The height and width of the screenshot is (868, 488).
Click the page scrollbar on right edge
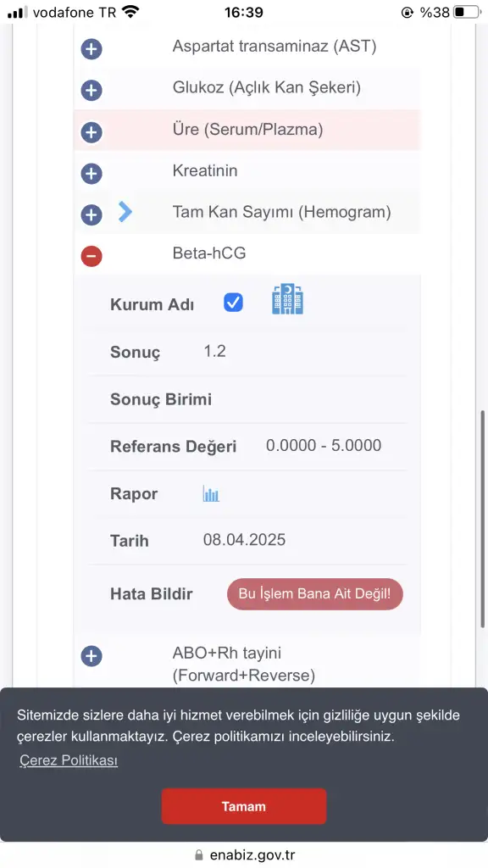point(483,519)
